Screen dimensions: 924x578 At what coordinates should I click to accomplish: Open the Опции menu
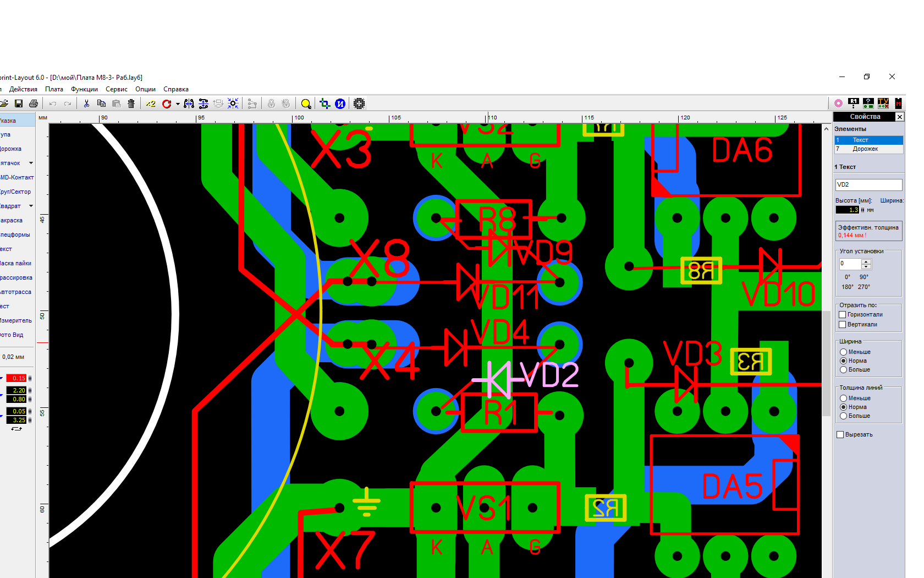pos(145,89)
